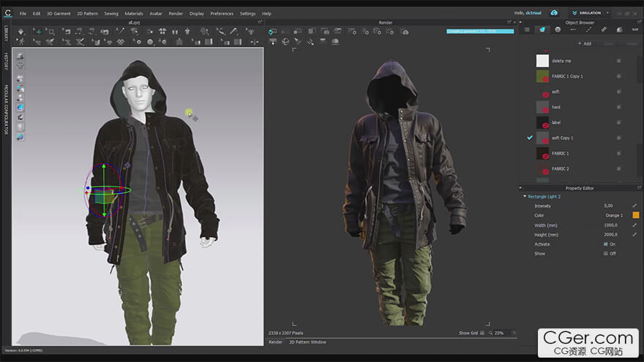Undock the Object Browser panel

(x=639, y=22)
